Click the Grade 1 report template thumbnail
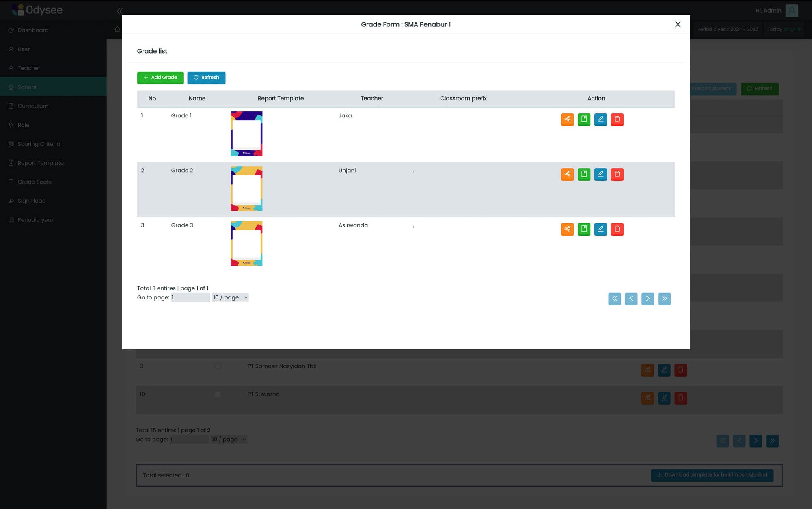Viewport: 812px width, 509px height. pos(246,133)
